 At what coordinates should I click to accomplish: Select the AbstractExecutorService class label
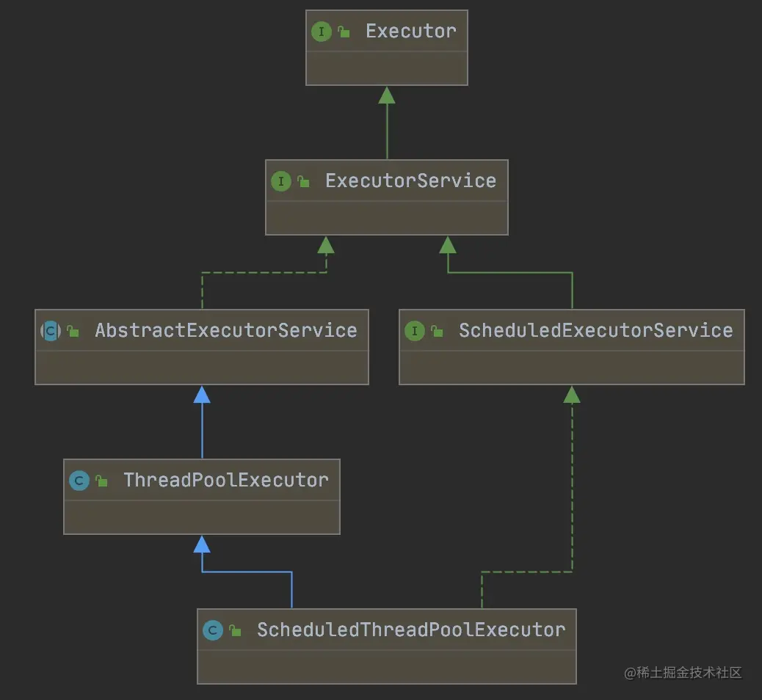coord(225,330)
